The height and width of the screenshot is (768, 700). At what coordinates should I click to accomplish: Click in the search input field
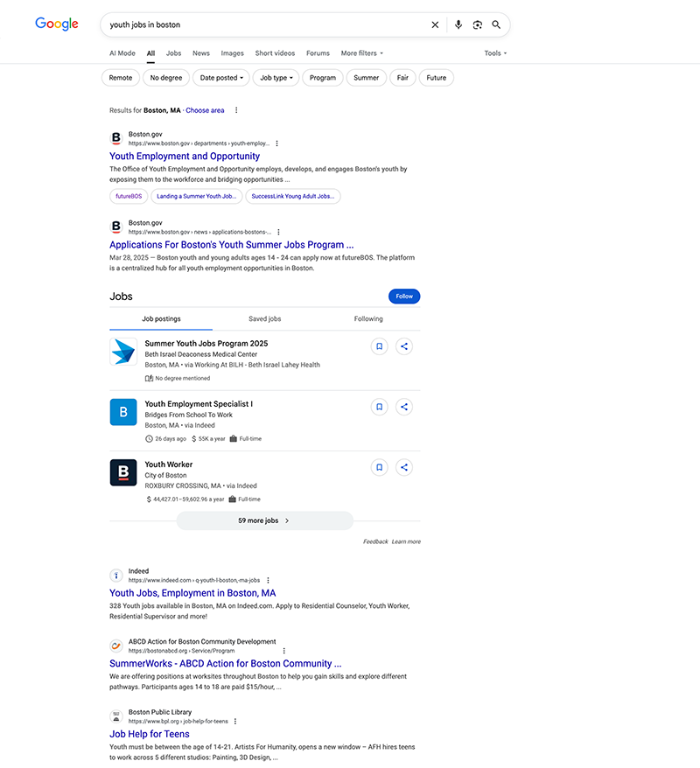(262, 25)
